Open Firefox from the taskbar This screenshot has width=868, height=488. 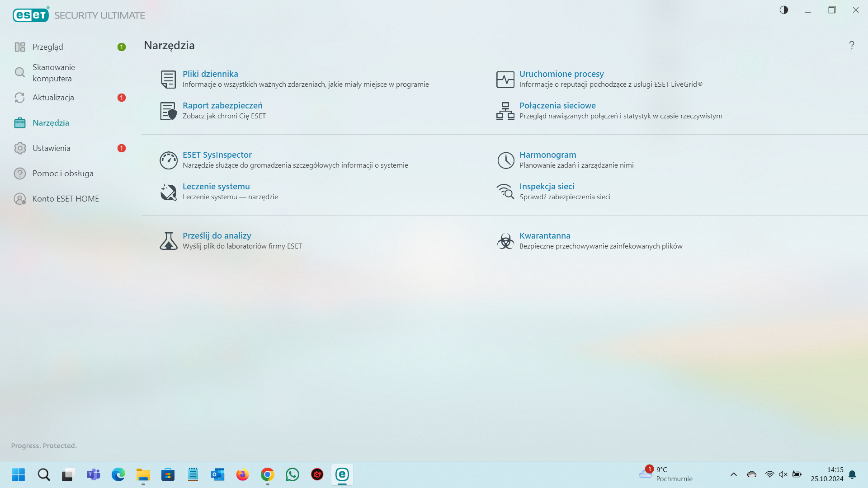(243, 474)
